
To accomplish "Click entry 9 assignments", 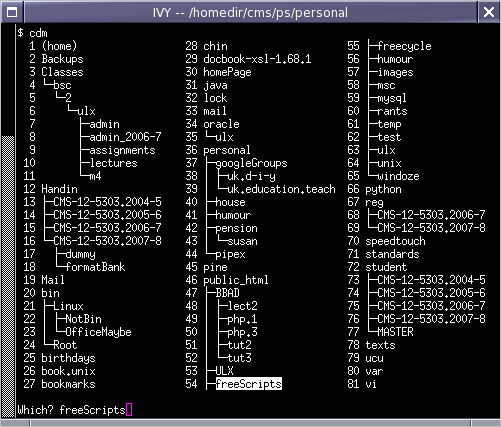I will pos(122,150).
